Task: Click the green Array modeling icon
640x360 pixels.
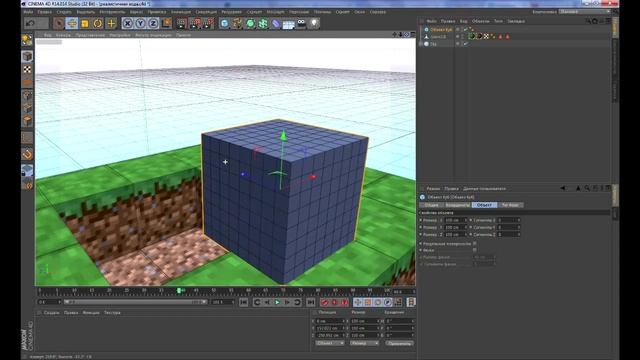Action: point(263,23)
